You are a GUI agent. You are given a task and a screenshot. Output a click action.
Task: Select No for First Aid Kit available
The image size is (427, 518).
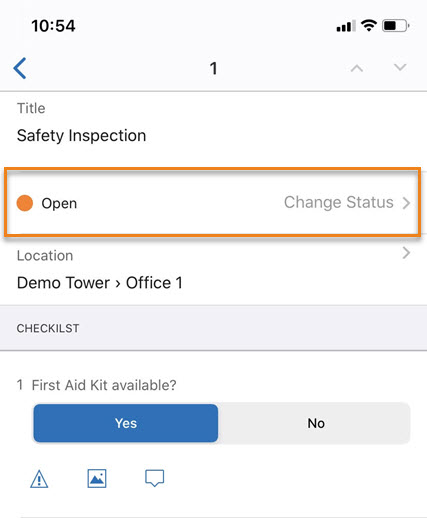coord(316,423)
